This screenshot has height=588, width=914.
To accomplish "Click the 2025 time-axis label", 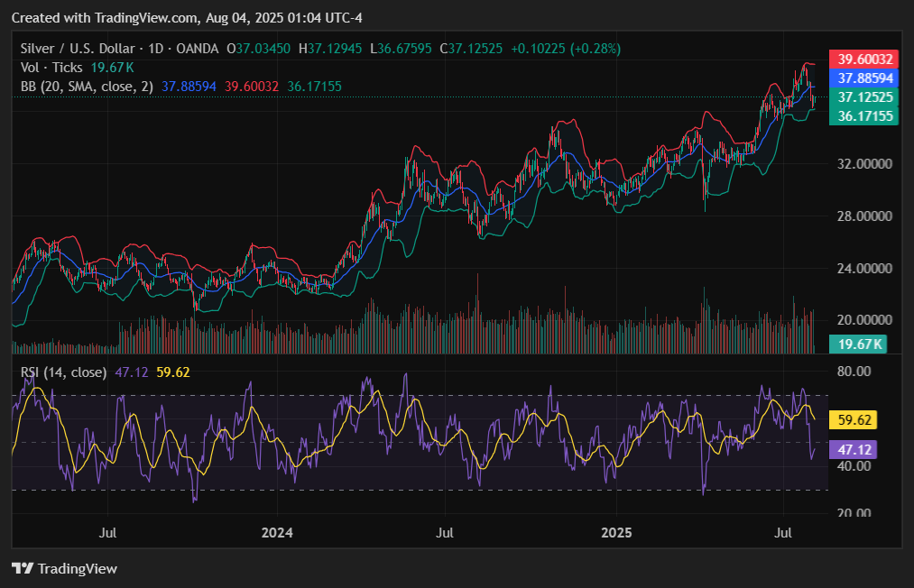I will [616, 533].
